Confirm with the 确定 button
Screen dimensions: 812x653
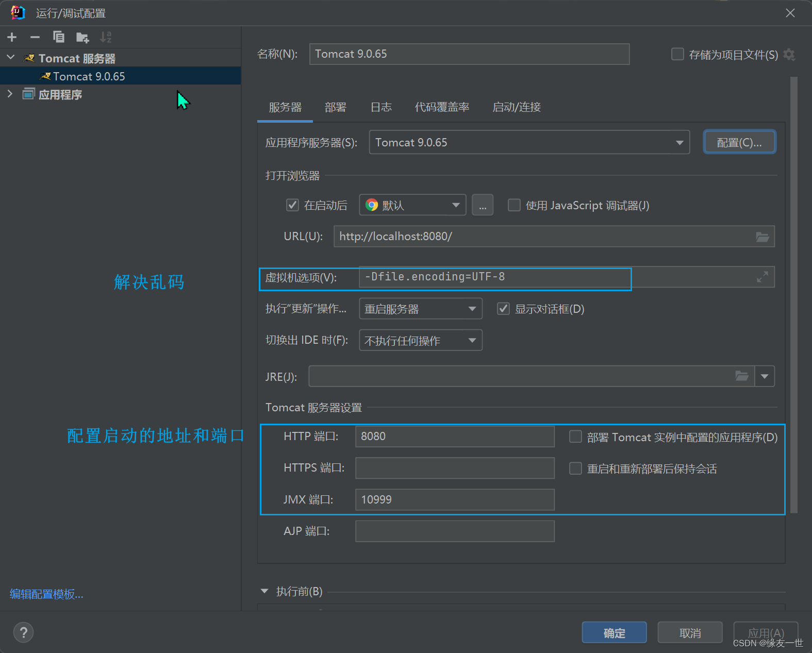click(614, 632)
